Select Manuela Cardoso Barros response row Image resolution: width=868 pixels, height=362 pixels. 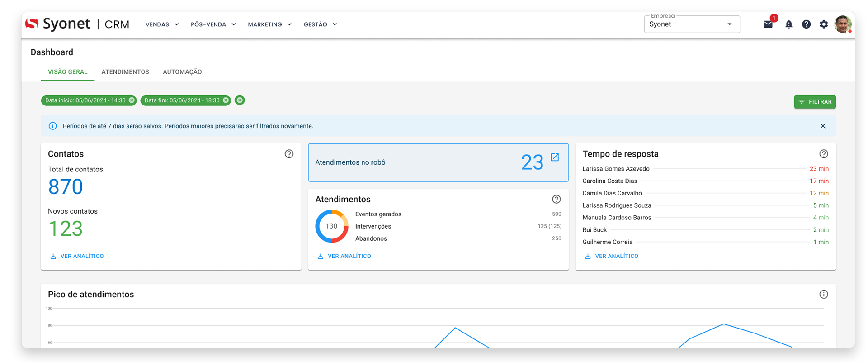706,218
